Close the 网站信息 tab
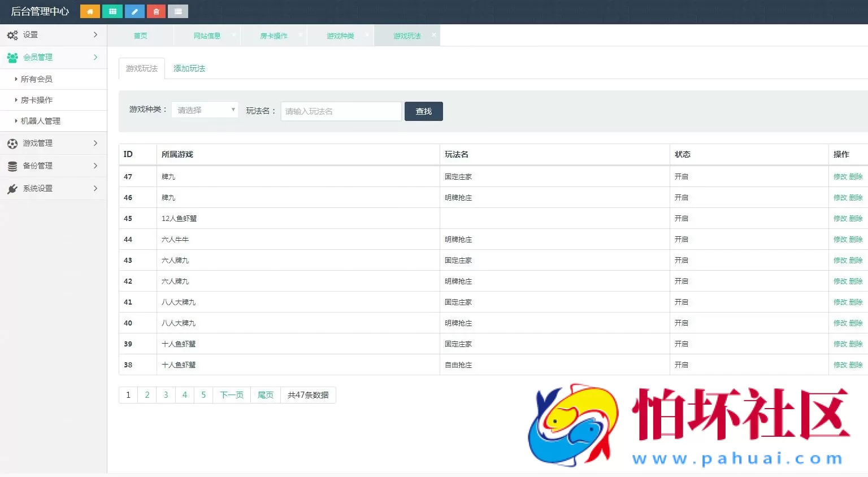This screenshot has width=868, height=477. [x=233, y=35]
